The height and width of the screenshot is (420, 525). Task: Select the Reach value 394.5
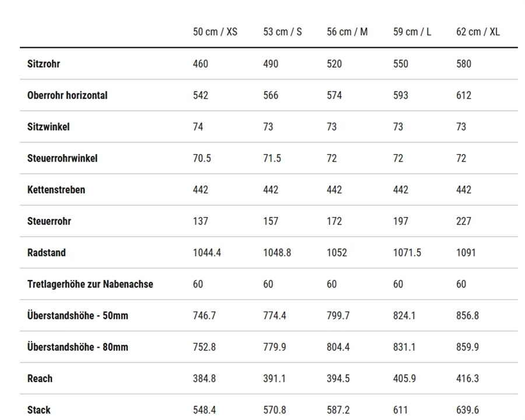[x=338, y=379]
